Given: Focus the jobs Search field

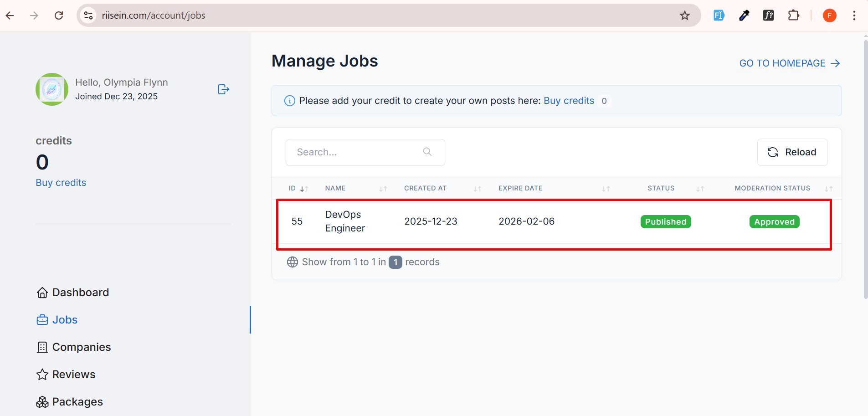Looking at the screenshot, I should 358,152.
